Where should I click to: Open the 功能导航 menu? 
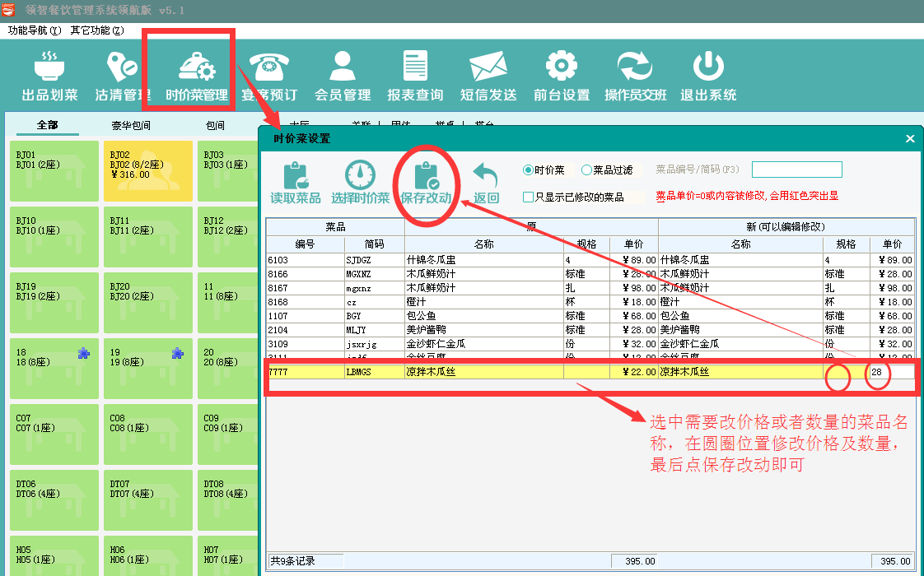pyautogui.click(x=35, y=30)
